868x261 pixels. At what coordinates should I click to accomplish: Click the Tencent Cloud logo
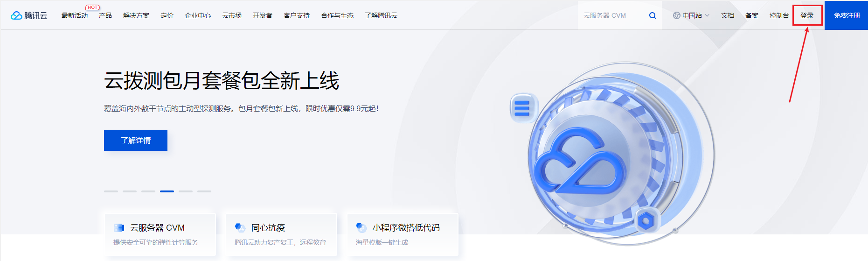[29, 15]
